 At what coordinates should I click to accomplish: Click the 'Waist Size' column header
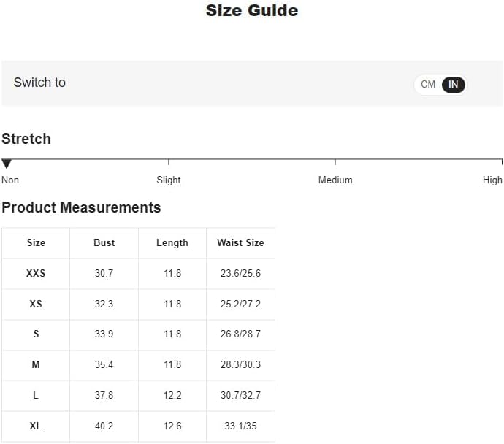coord(240,243)
